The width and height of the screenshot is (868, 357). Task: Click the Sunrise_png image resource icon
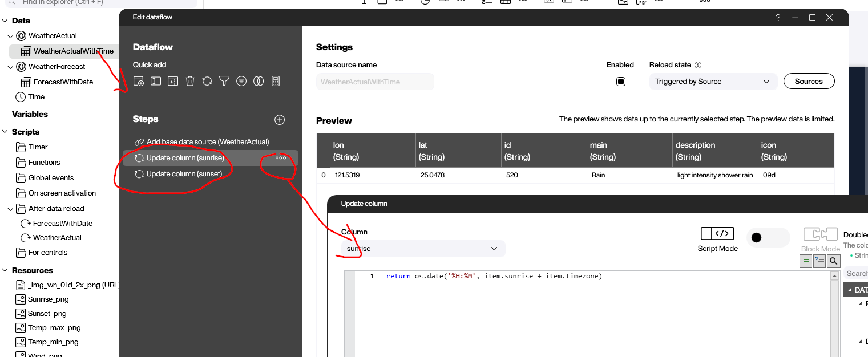[21, 299]
